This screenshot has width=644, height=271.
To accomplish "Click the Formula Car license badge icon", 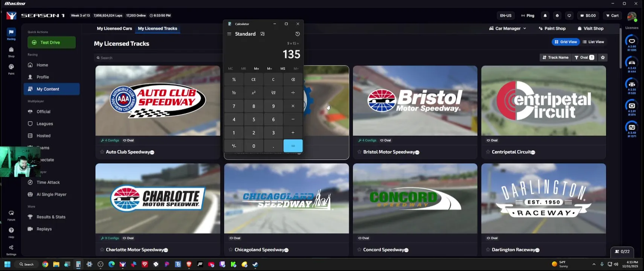I will [632, 84].
